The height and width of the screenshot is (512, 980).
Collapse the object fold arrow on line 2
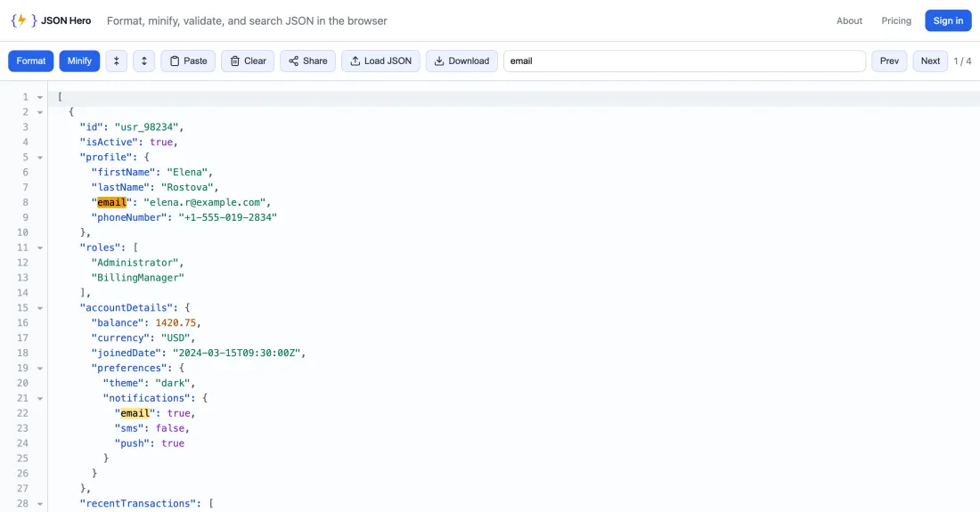pyautogui.click(x=40, y=112)
